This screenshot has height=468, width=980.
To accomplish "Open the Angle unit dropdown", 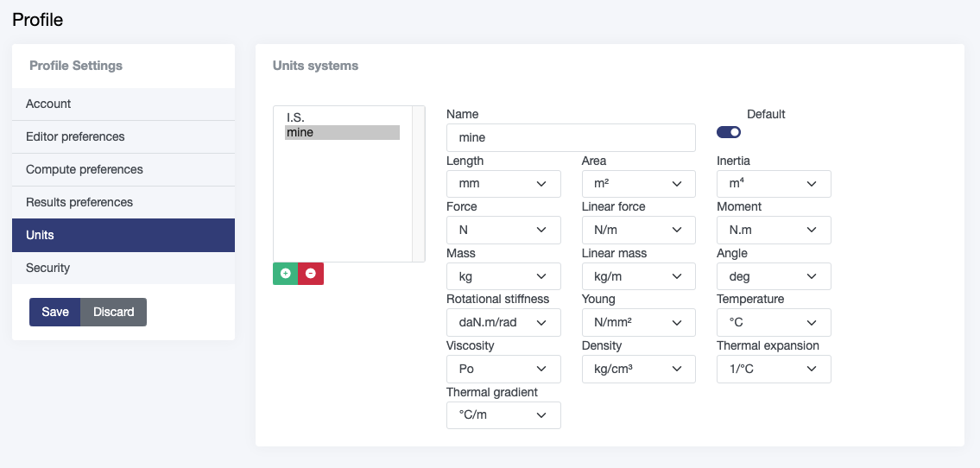I will tap(773, 277).
